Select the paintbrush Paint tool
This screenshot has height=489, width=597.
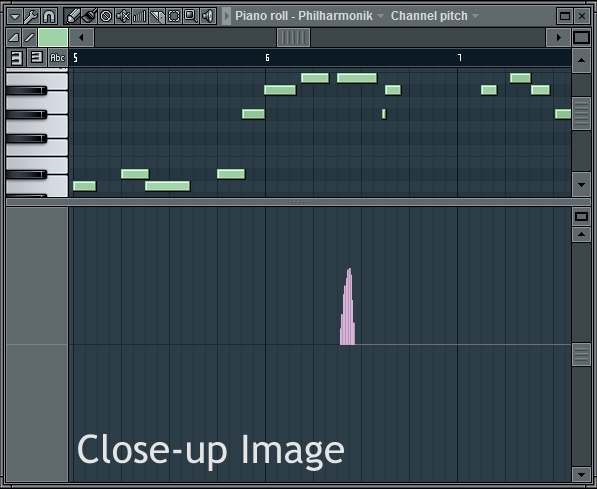coord(89,16)
